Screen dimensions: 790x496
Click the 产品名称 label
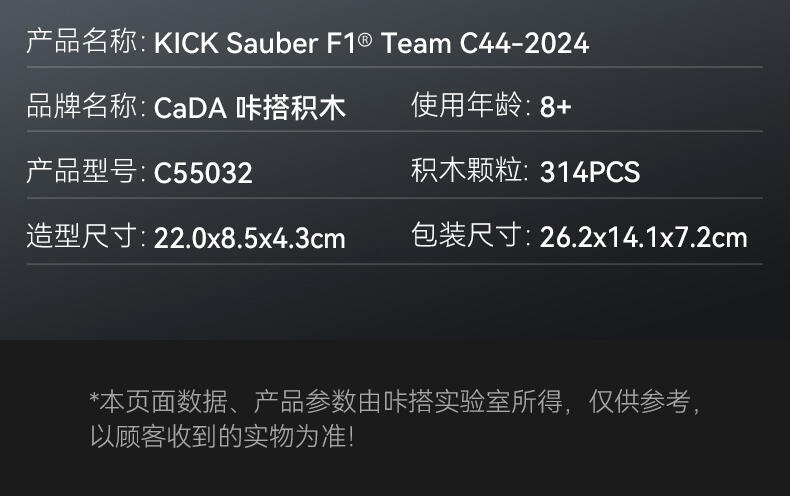tap(85, 42)
